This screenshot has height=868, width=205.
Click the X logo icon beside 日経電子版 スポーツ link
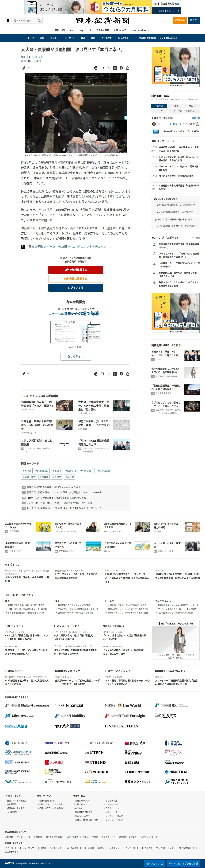(23, 247)
